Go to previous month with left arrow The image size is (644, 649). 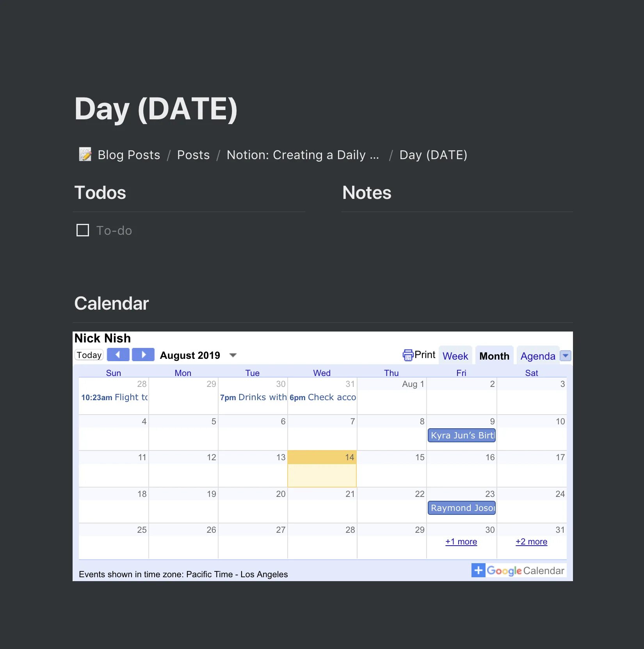point(118,355)
